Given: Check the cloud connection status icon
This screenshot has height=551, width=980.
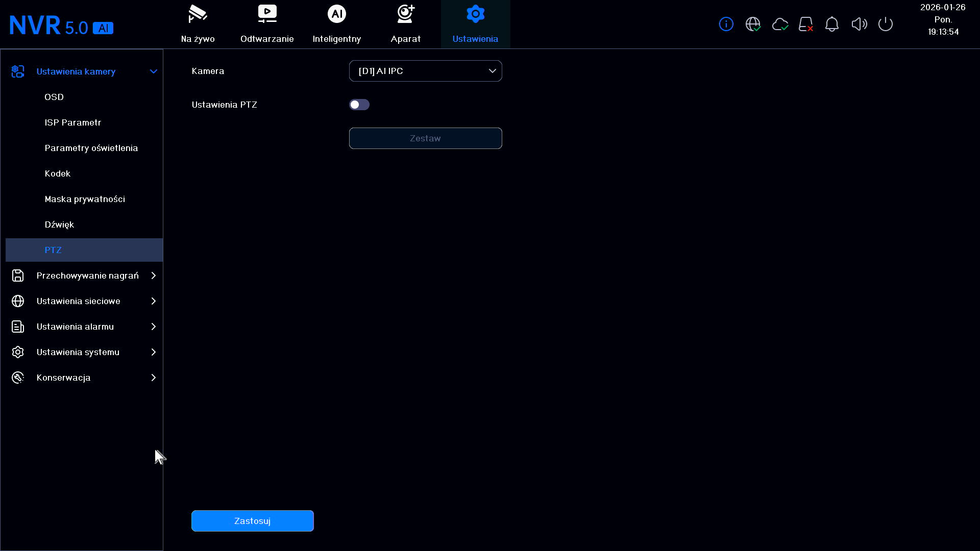Looking at the screenshot, I should pos(780,24).
